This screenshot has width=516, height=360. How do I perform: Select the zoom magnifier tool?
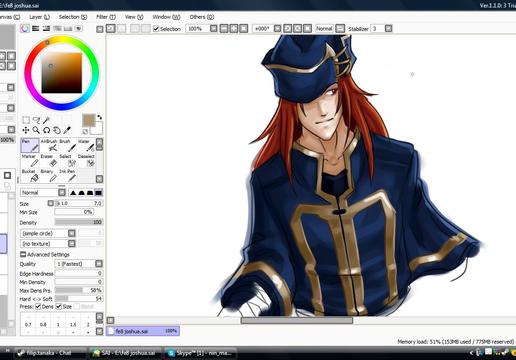[x=36, y=130]
